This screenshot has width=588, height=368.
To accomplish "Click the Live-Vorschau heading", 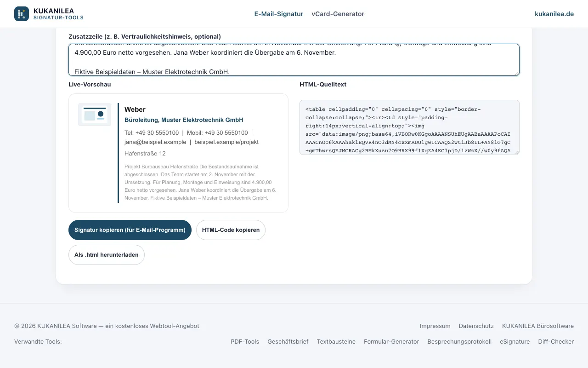I will (x=90, y=85).
